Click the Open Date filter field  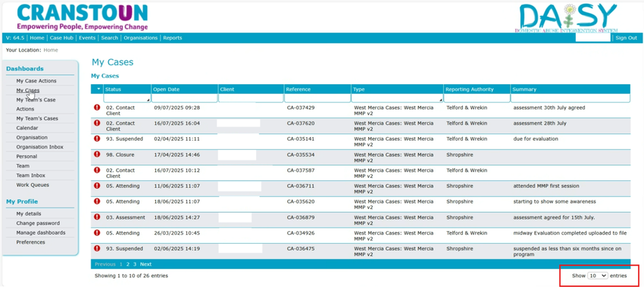(x=184, y=98)
